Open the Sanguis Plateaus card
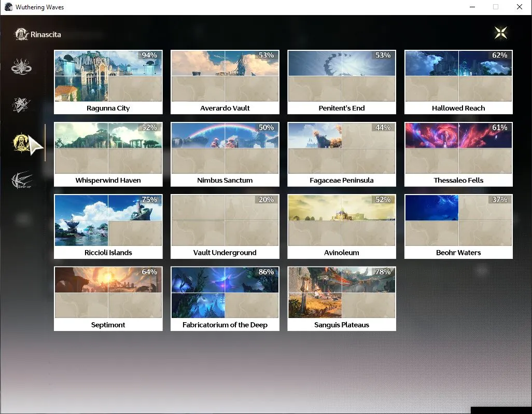532x414 pixels. pyautogui.click(x=342, y=299)
